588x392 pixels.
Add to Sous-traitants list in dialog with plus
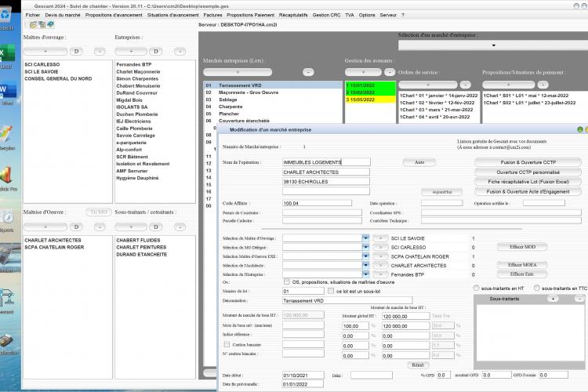[x=554, y=299]
